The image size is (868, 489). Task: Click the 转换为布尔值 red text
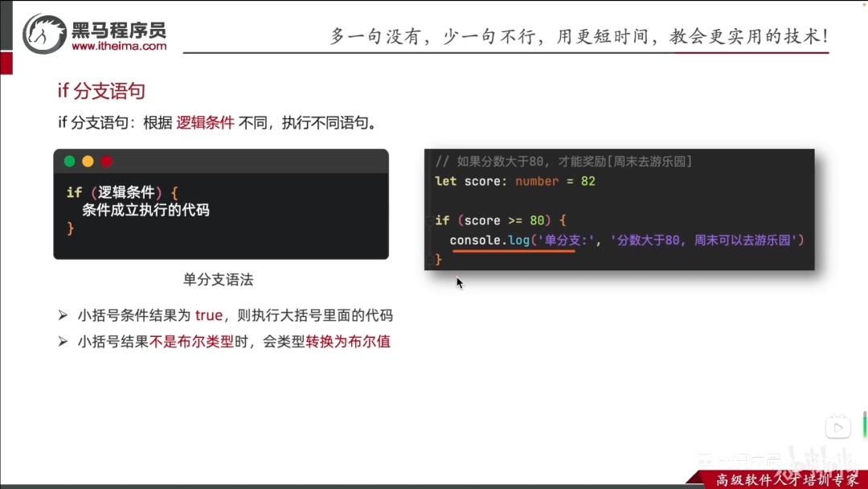coord(348,341)
